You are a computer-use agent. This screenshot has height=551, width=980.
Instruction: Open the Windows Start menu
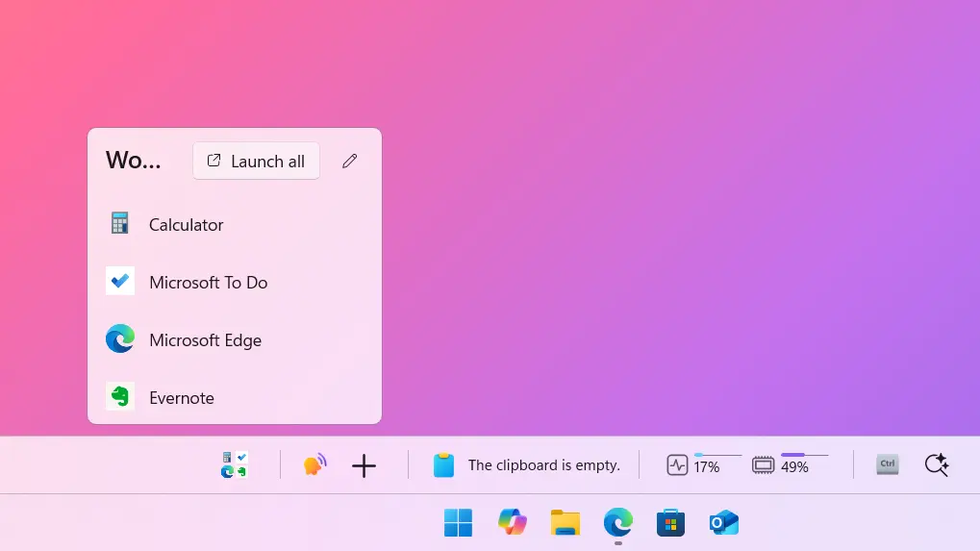[458, 522]
